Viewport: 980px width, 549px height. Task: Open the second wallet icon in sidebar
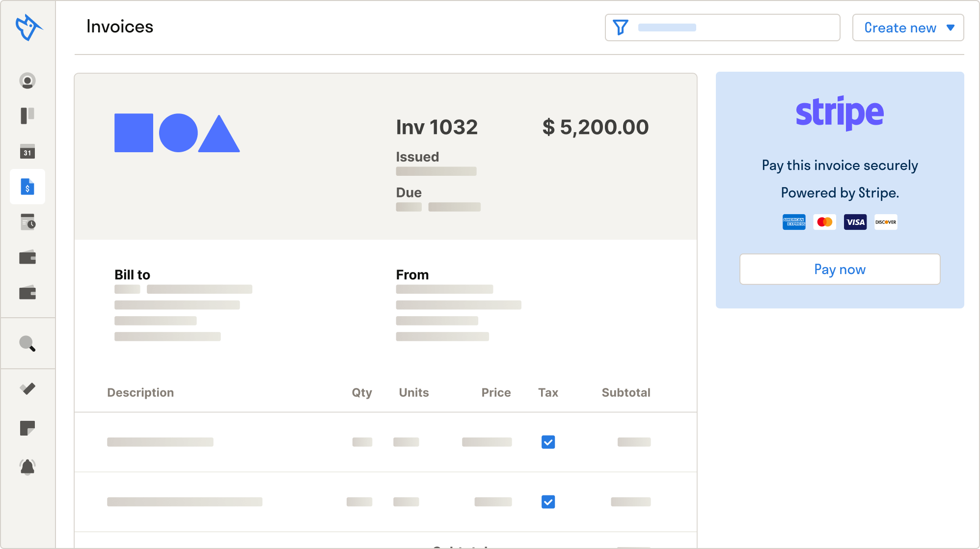27,293
